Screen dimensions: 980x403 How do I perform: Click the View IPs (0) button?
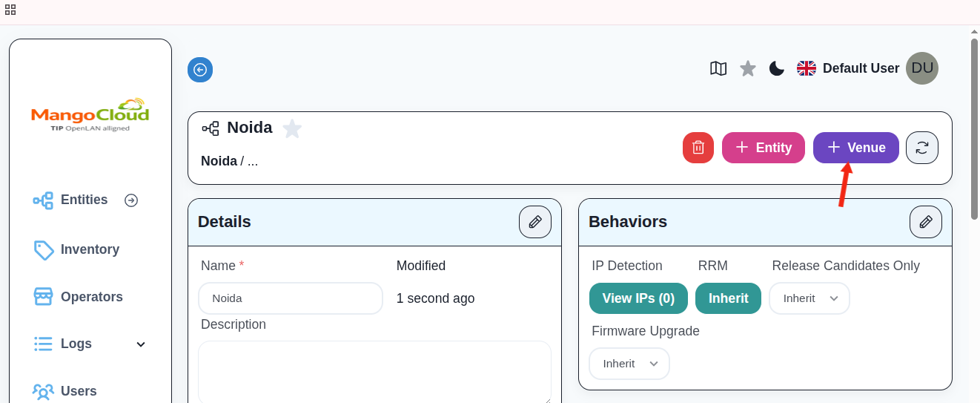(638, 298)
